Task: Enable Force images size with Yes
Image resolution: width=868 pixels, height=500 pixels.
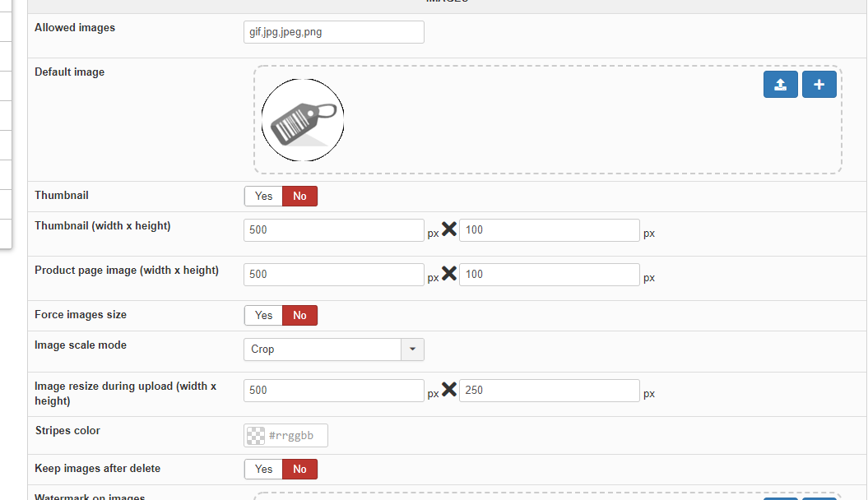Action: (x=263, y=316)
